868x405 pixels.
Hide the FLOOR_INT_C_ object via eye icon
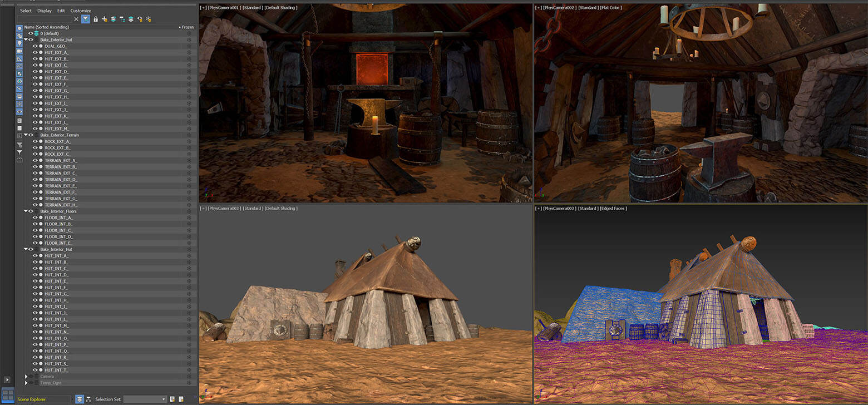point(35,230)
